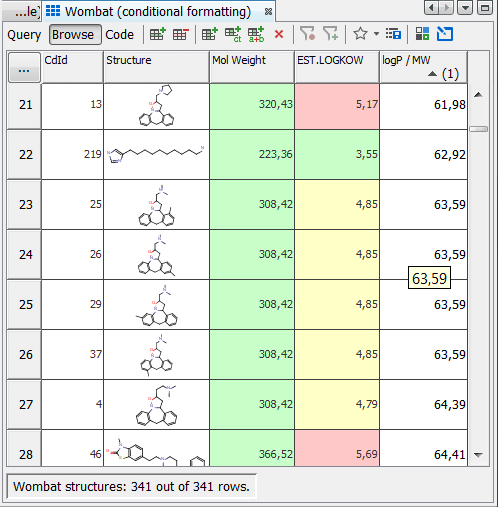Select row header 27

pyautogui.click(x=24, y=405)
